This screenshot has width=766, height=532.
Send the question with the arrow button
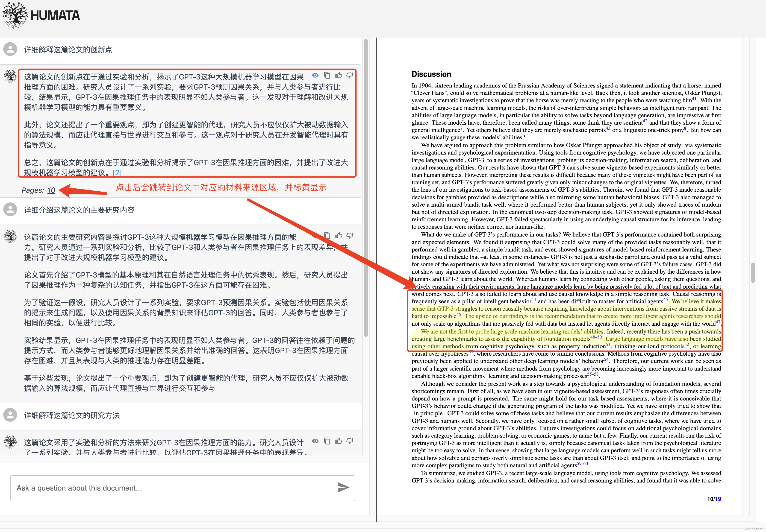343,487
